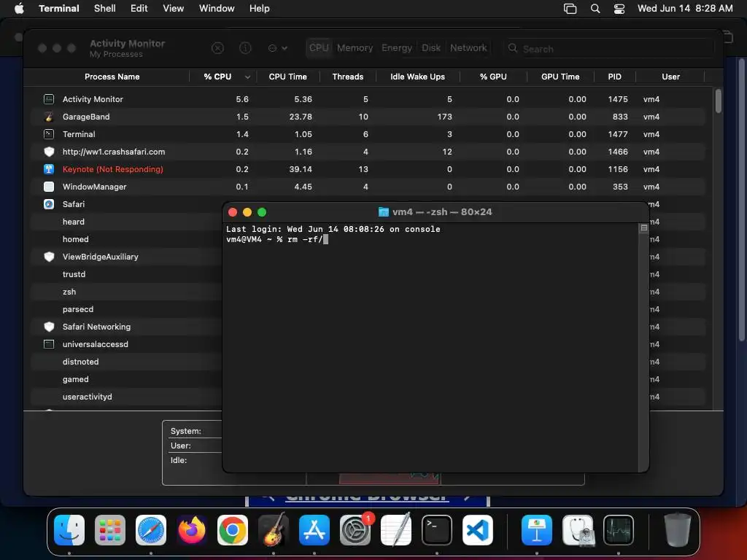Click menu bar date and time
747x560 pixels.
tap(685, 8)
